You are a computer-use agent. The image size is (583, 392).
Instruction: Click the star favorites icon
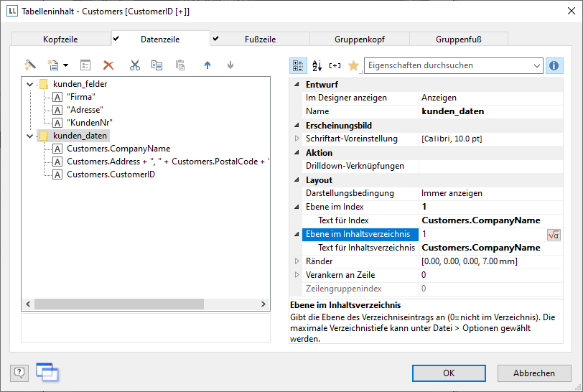353,65
